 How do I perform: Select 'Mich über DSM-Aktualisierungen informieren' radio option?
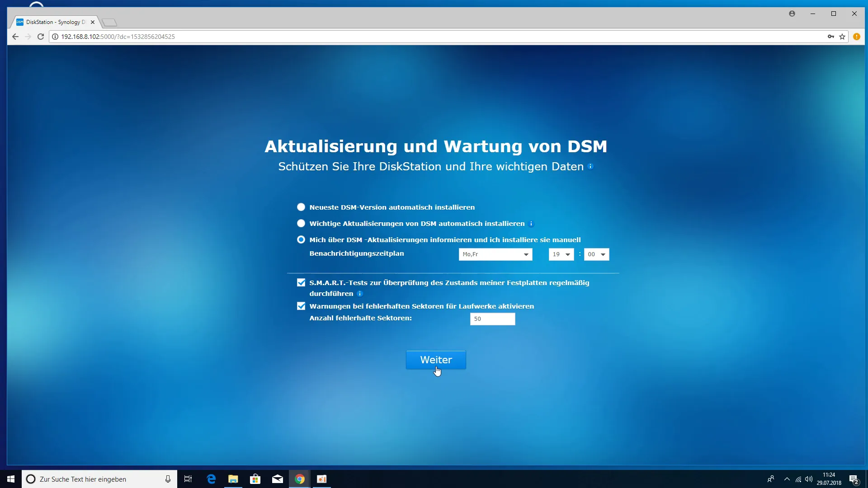[301, 240]
